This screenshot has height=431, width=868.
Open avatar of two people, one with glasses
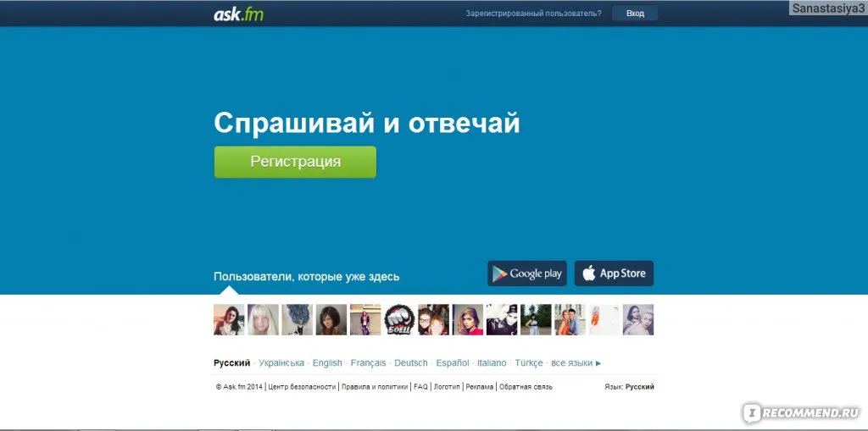433,320
